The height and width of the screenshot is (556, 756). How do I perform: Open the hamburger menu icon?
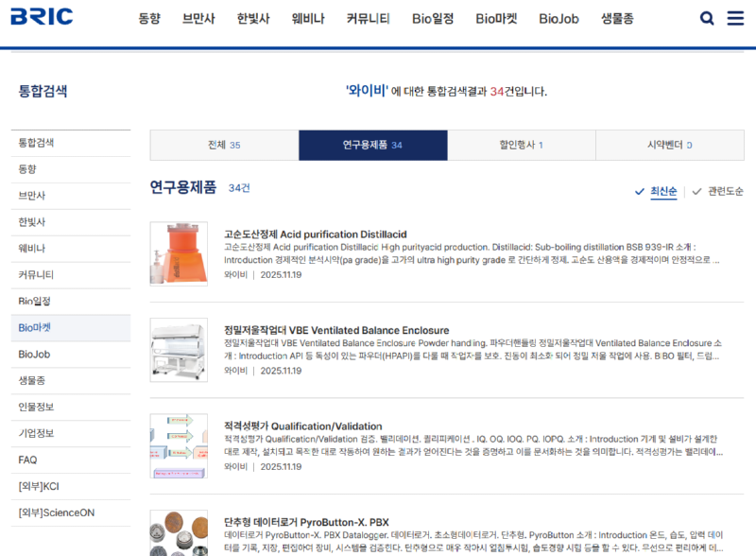click(x=738, y=17)
